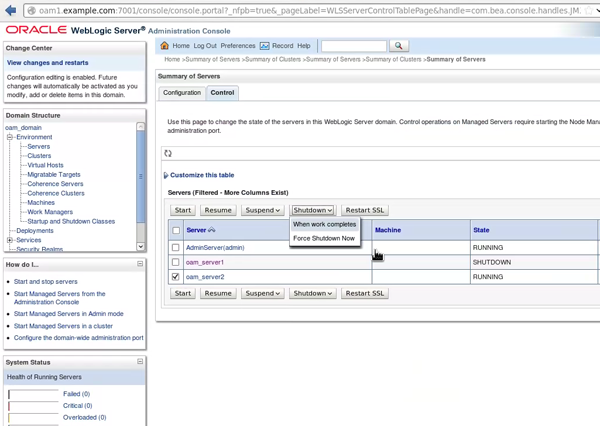Select Deployments tree item
The width and height of the screenshot is (600, 426).
point(35,230)
